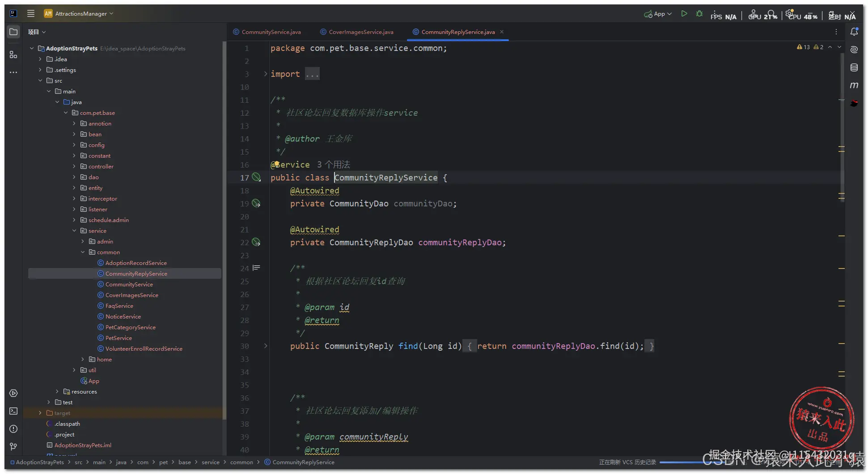Open the Services tool window

pos(13,393)
